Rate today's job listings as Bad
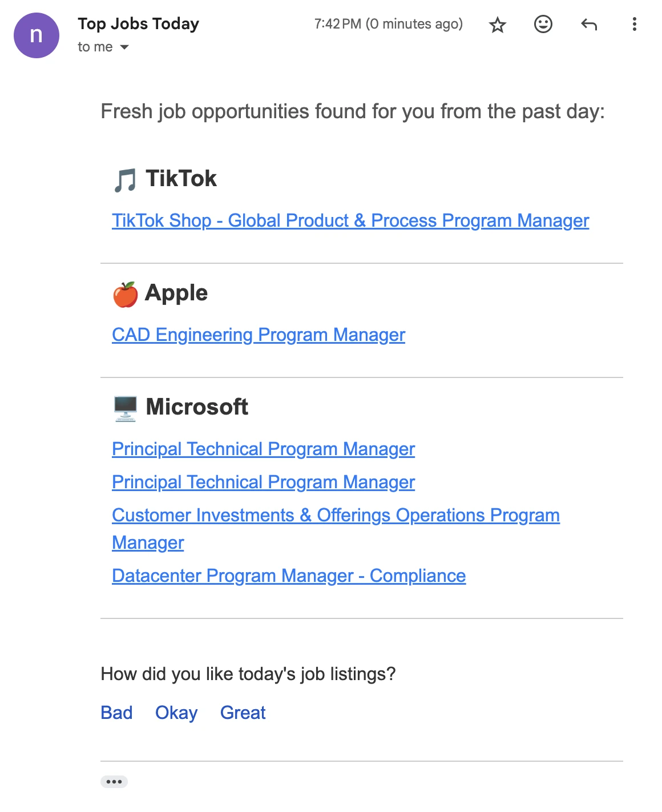Screen dimensions: 662x812 point(116,713)
